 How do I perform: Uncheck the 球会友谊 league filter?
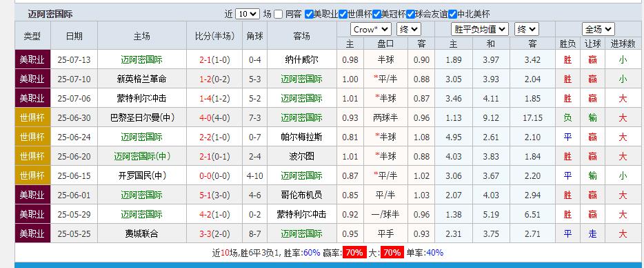pos(411,15)
